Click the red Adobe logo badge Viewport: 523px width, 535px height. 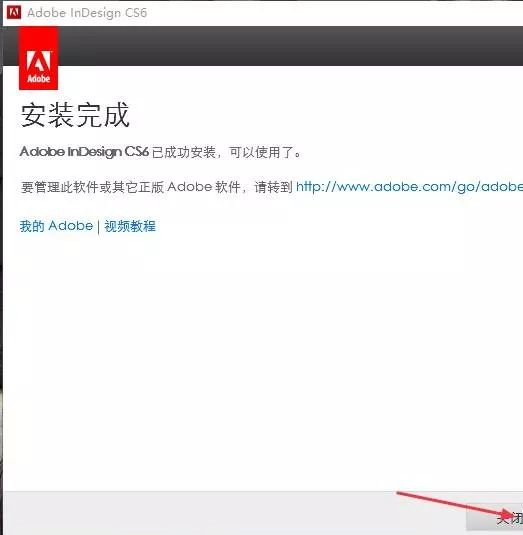point(38,59)
